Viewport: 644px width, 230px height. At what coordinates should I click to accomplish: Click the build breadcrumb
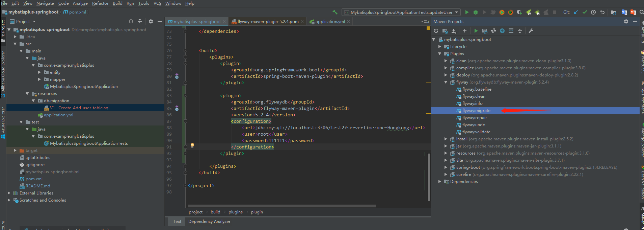coord(215,212)
